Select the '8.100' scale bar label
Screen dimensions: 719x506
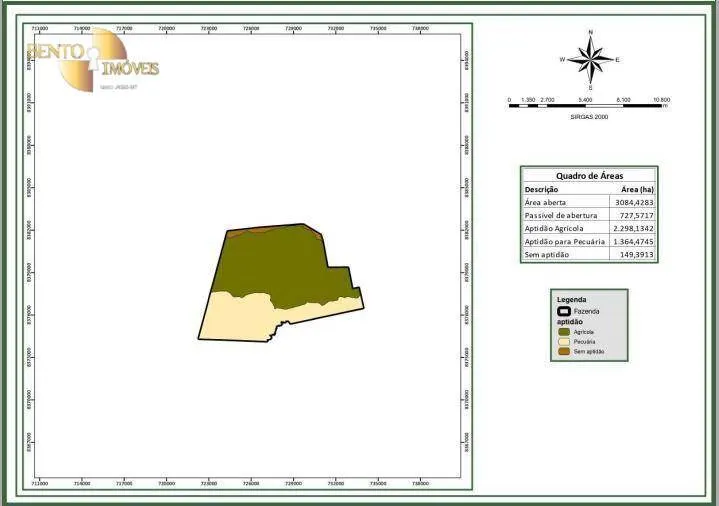tap(624, 100)
